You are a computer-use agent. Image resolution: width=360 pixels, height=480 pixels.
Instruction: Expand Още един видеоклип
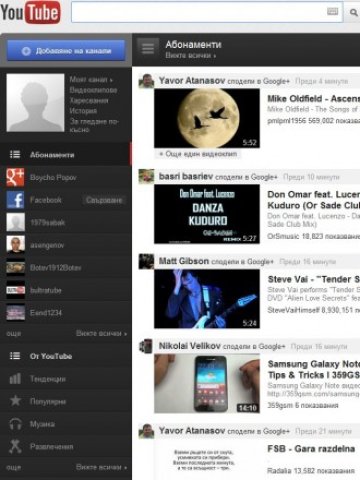[198, 154]
